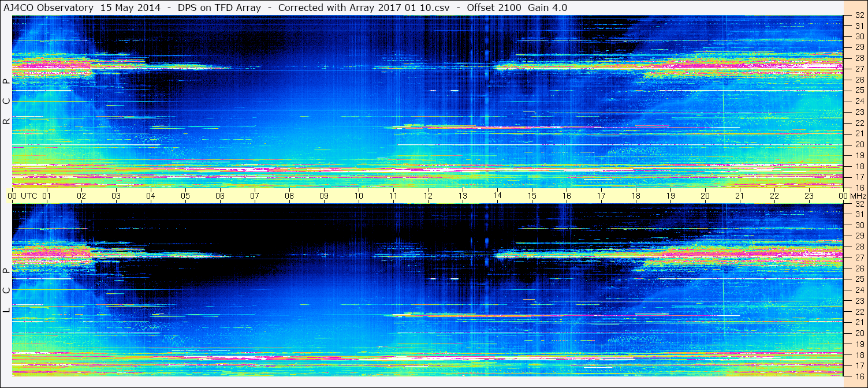Select the 17 hour marker on the time axis
Image resolution: width=868 pixels, height=388 pixels.
601,196
